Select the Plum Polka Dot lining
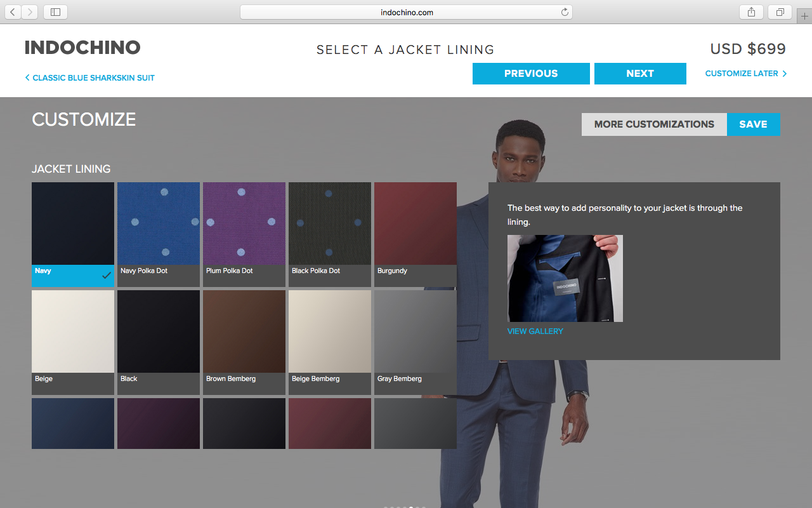Image resolution: width=812 pixels, height=508 pixels. click(244, 234)
